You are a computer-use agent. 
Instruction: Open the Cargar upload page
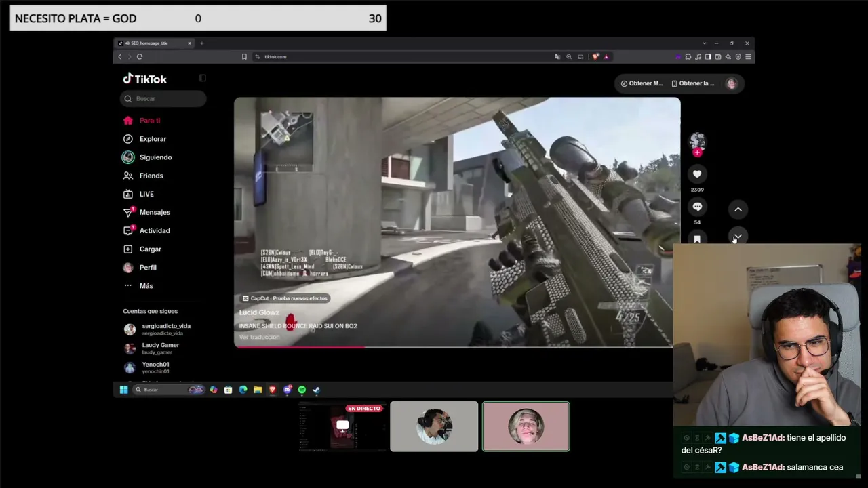click(143, 249)
